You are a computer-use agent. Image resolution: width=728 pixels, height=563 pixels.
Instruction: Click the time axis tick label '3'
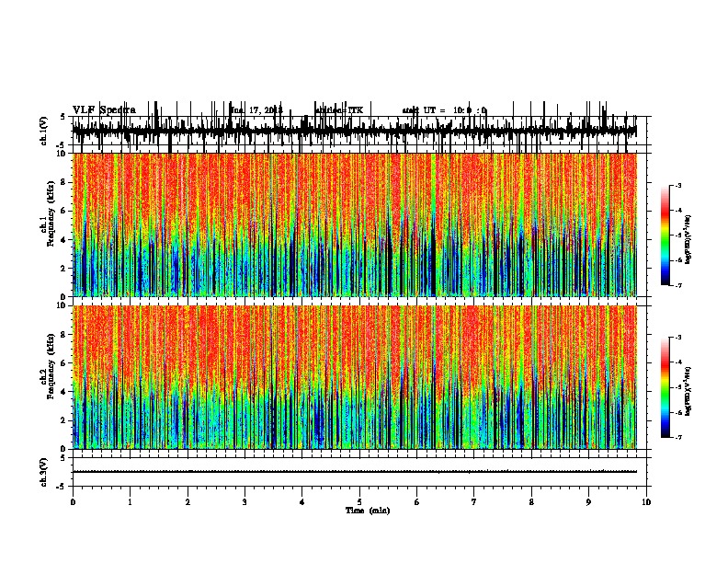tap(245, 502)
